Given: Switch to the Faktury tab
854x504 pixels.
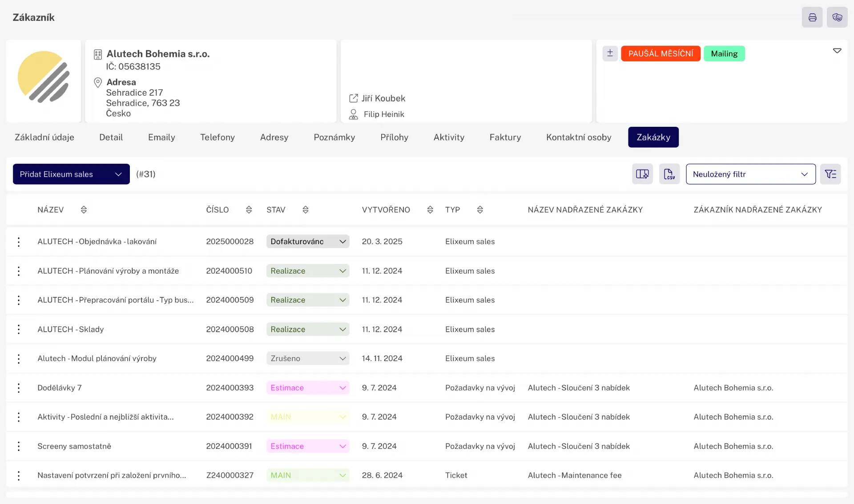Looking at the screenshot, I should point(505,137).
